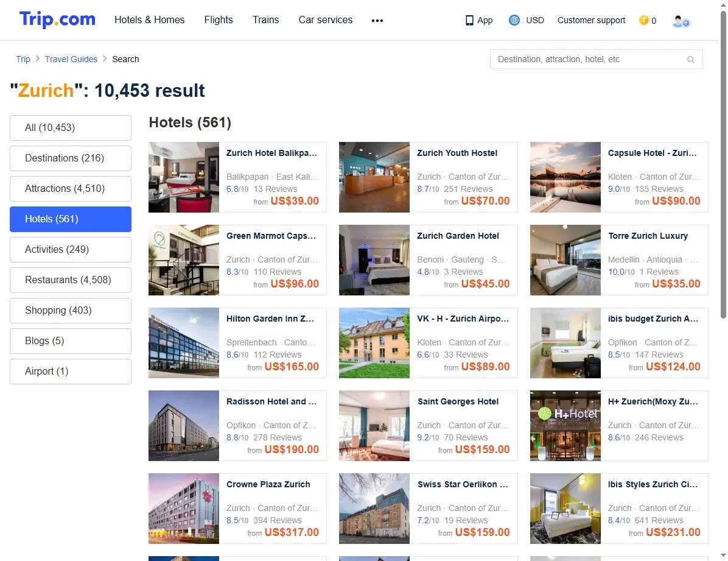Focus the destination search field
Image resolution: width=728 pixels, height=561 pixels.
pyautogui.click(x=596, y=59)
